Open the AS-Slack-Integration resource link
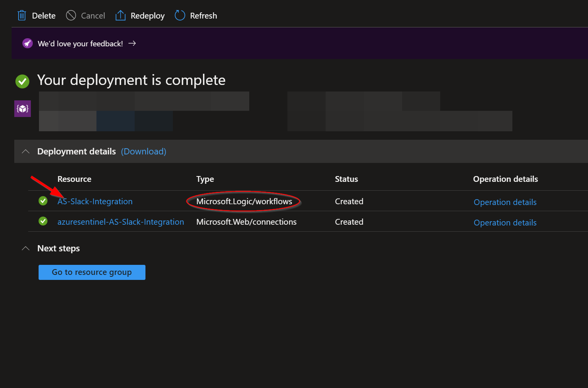The image size is (588, 388). [x=95, y=202]
